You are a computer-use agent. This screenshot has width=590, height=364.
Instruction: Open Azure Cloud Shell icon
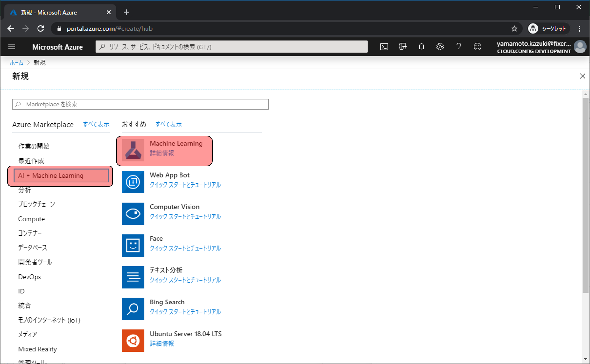pos(384,47)
